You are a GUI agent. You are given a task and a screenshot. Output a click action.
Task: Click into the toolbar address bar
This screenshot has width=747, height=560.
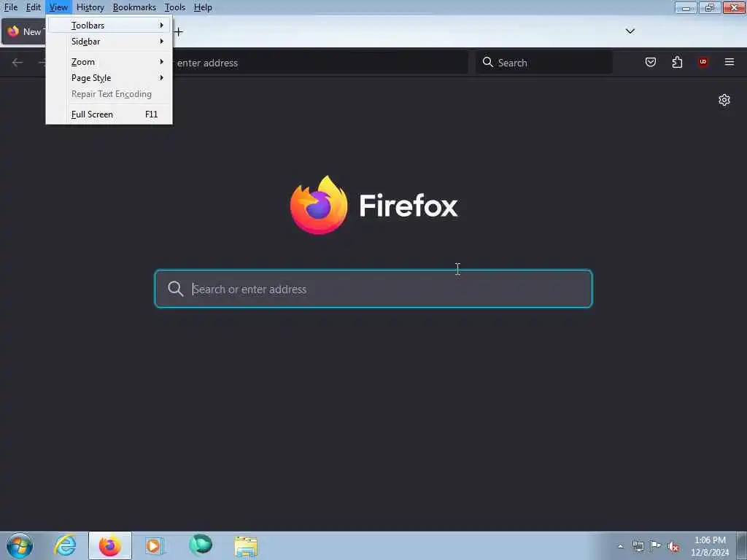pos(320,63)
